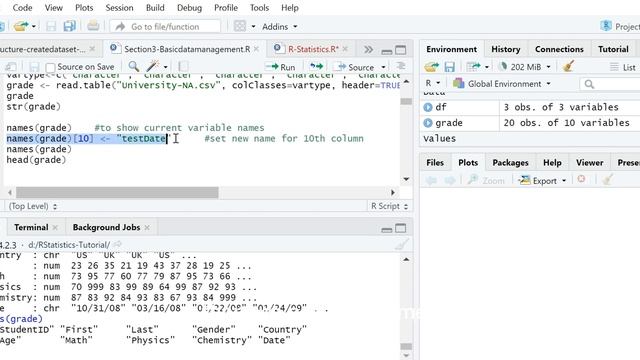Switch to the Files tab
640x360 pixels.
[435, 162]
